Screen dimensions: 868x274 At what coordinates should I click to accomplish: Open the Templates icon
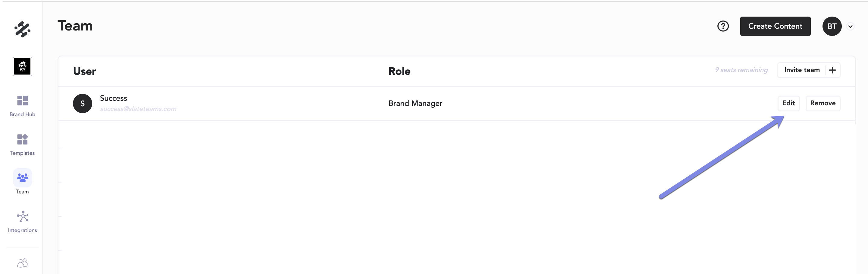tap(22, 139)
